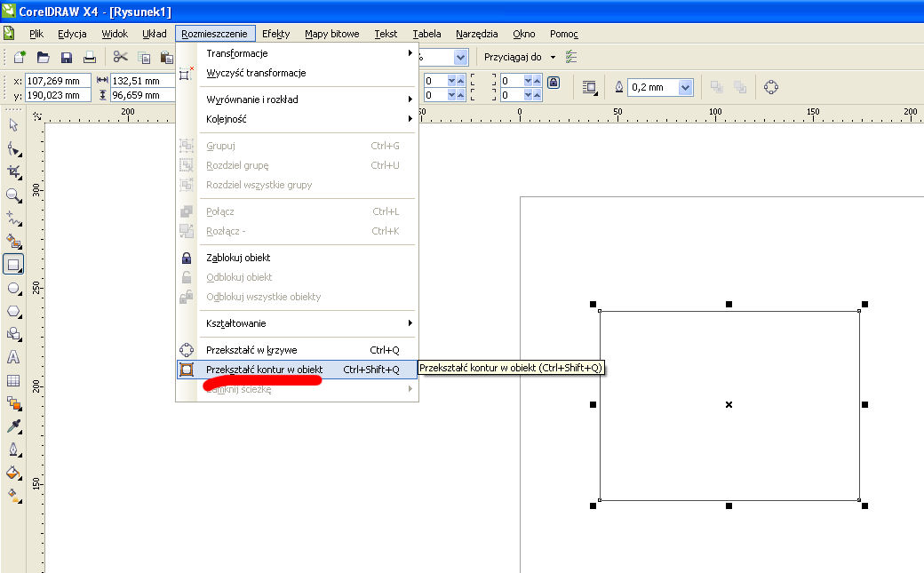The image size is (924, 573).
Task: Select the Crop tool in toolbox
Action: click(13, 171)
